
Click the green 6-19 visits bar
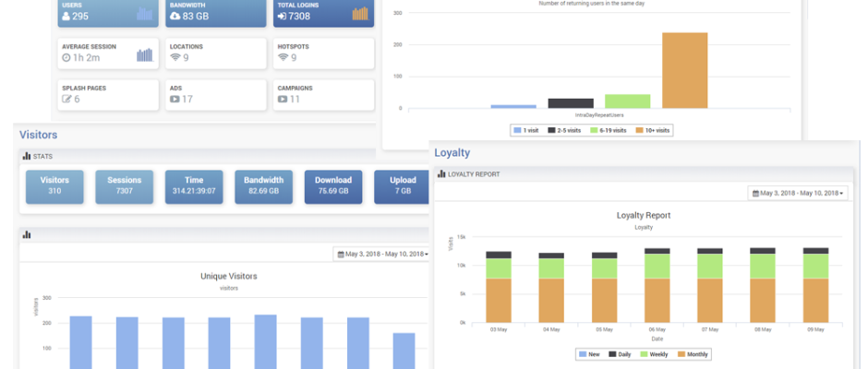coord(627,101)
